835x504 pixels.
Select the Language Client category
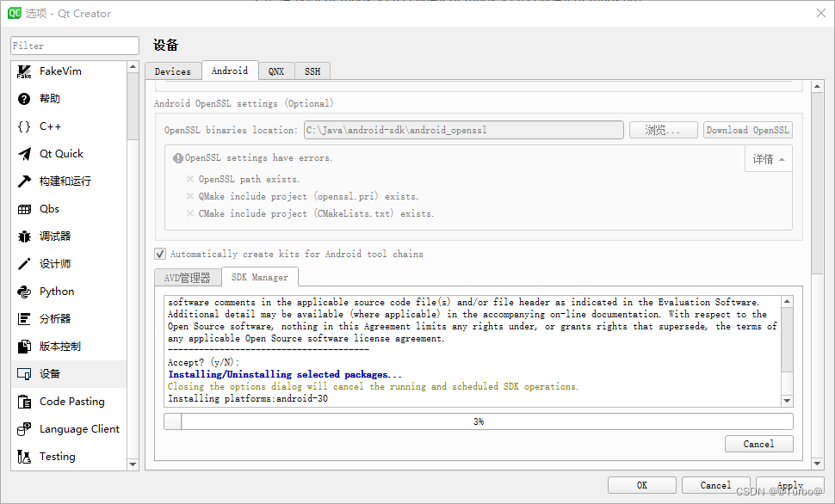pyautogui.click(x=69, y=429)
